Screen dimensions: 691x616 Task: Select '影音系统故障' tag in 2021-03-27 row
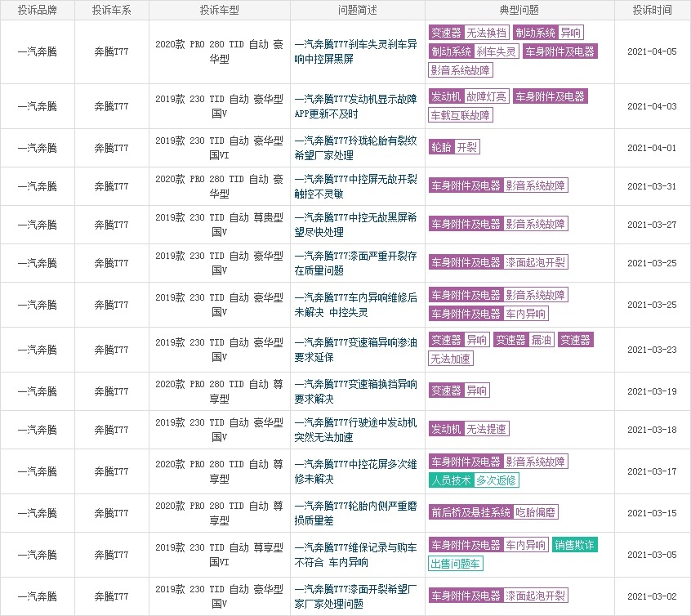point(535,224)
